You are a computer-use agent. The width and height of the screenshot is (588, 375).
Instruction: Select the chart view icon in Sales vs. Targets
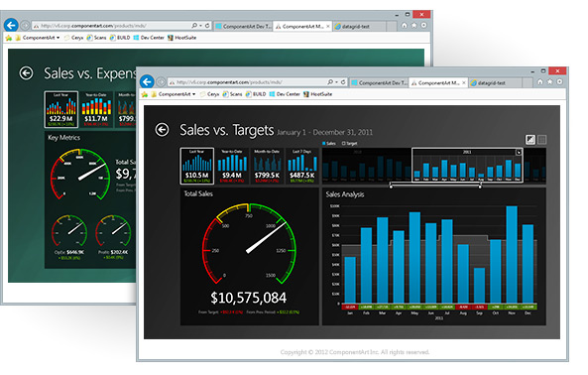point(529,140)
